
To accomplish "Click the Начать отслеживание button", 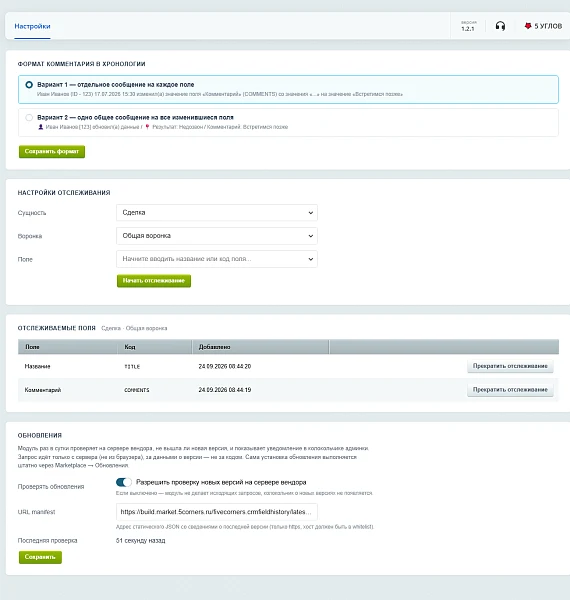I will click(x=154, y=281).
